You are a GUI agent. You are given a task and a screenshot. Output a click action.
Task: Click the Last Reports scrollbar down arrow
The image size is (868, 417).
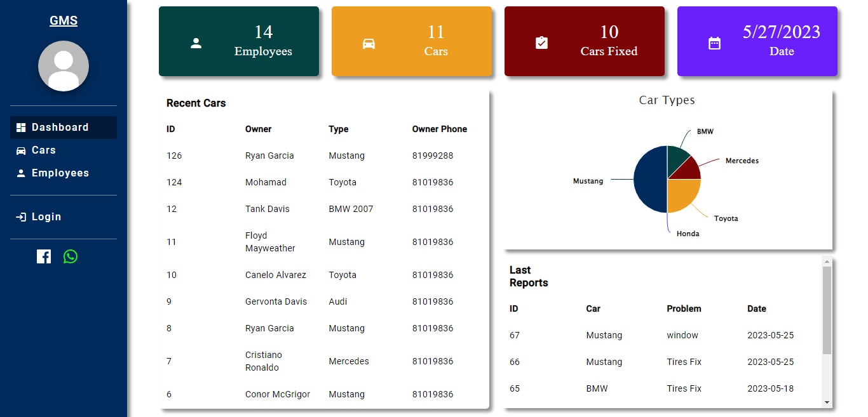[x=827, y=402]
